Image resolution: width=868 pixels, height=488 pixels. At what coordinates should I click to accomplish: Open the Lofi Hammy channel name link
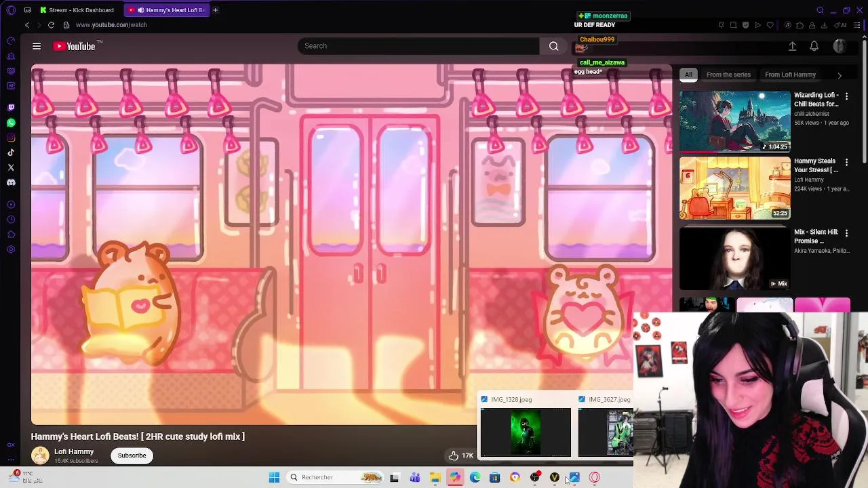click(74, 451)
